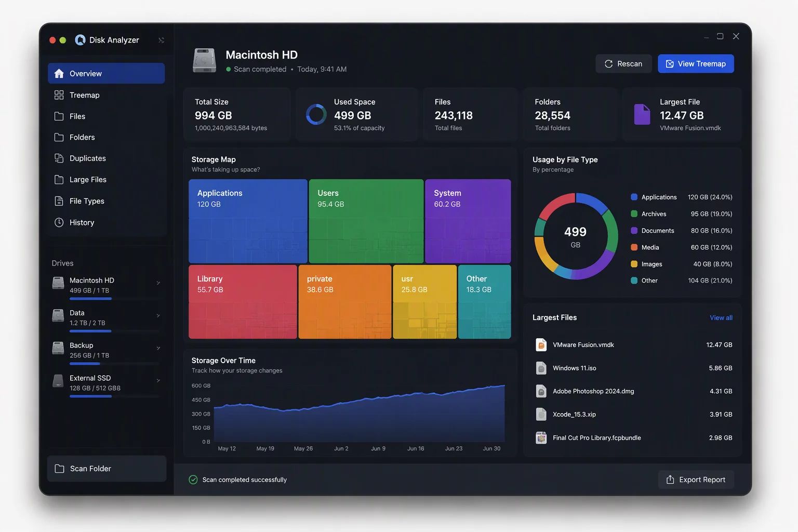Open the History sidebar item

coord(107,222)
